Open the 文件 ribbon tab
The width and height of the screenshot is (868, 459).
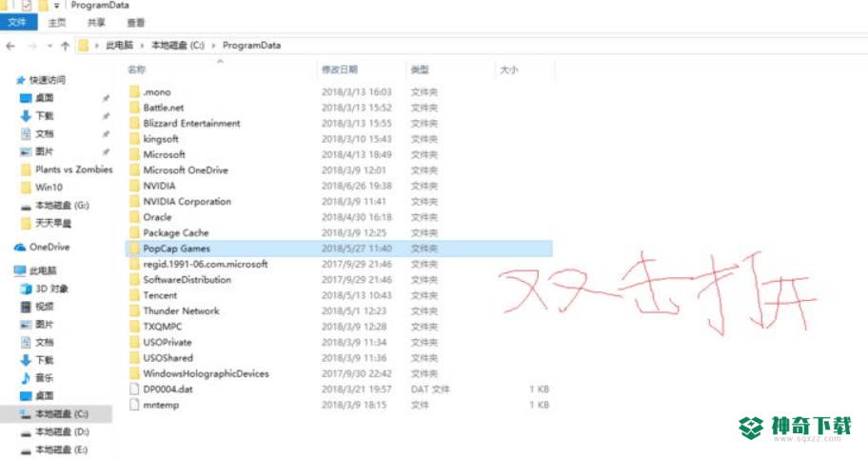click(x=18, y=23)
